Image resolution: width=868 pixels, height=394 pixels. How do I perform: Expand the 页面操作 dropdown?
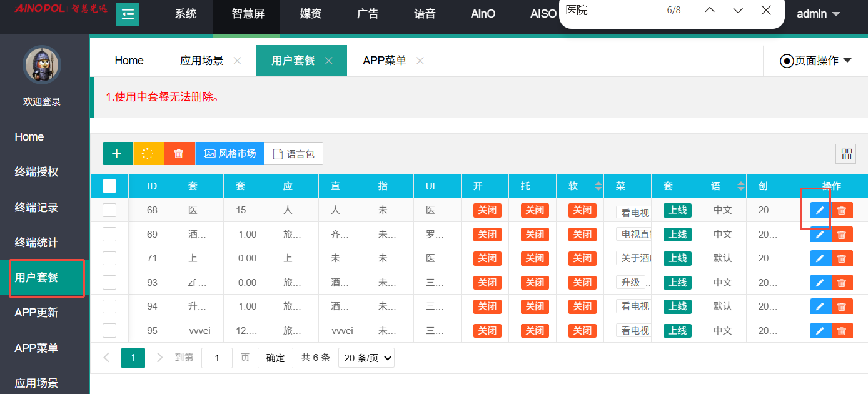pyautogui.click(x=815, y=61)
